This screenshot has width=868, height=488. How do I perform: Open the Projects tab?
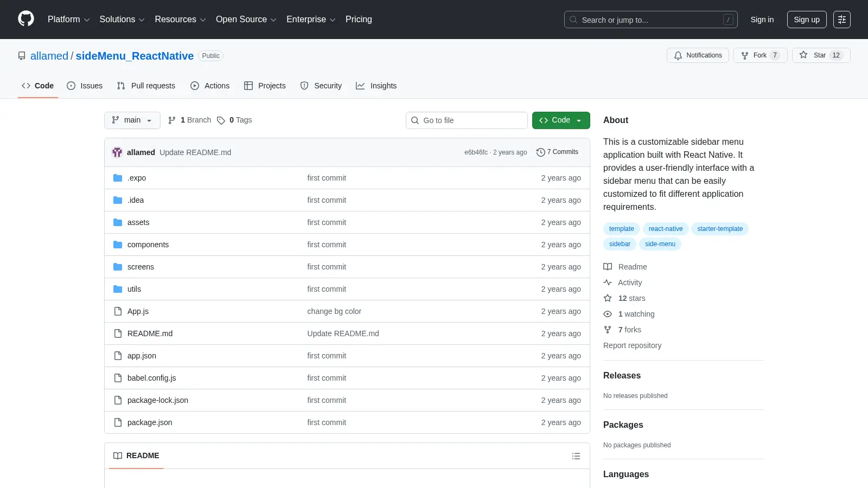pyautogui.click(x=265, y=86)
